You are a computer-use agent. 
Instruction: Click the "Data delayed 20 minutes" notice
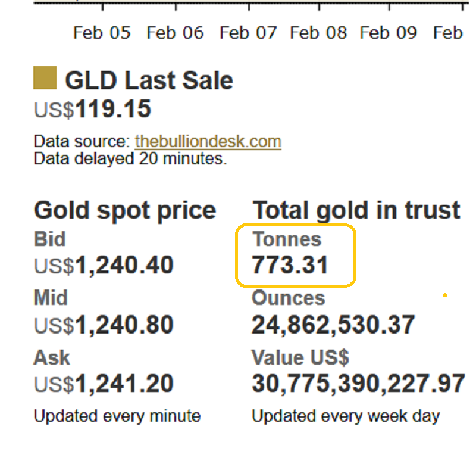130,159
